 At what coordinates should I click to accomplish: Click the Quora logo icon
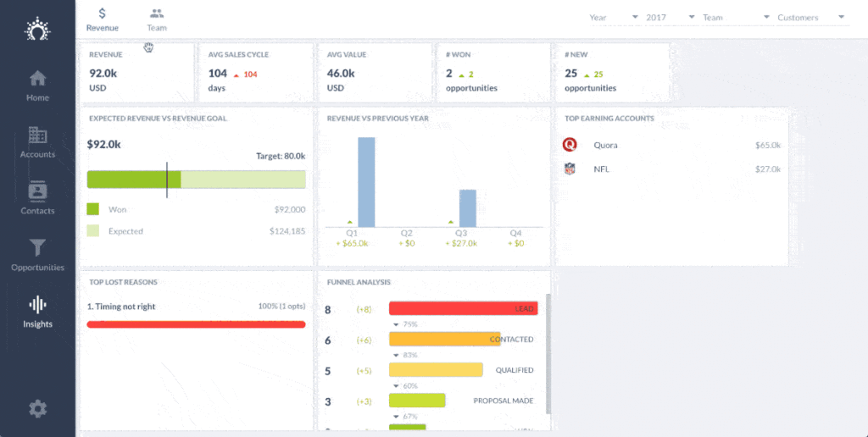coord(570,145)
